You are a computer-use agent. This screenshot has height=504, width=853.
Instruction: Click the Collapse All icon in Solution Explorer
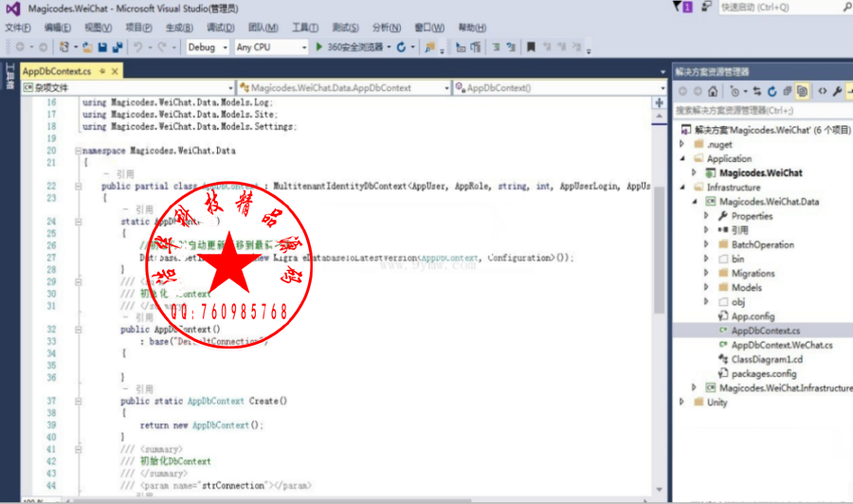[x=787, y=91]
